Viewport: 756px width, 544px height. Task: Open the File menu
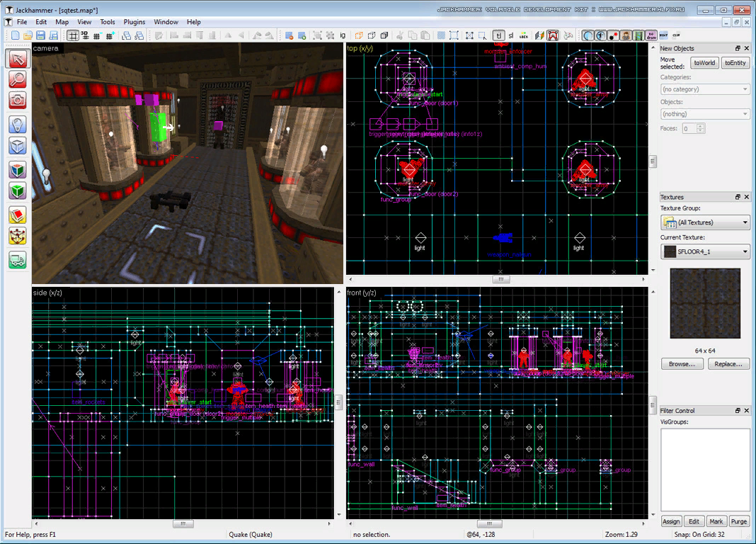(22, 22)
